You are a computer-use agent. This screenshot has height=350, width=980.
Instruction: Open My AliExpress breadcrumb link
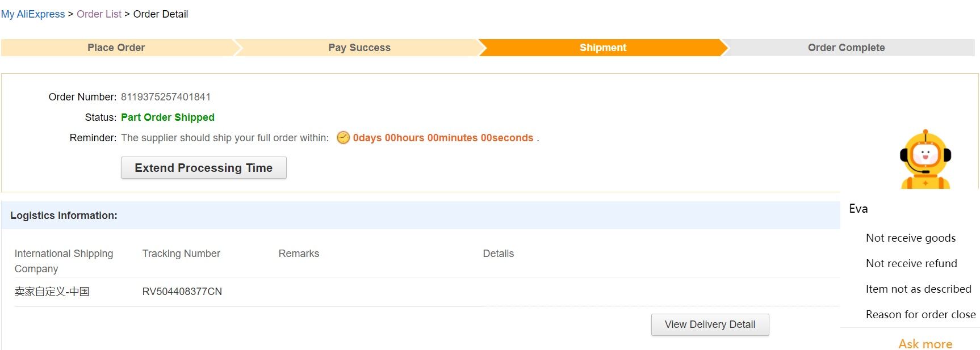pos(33,14)
